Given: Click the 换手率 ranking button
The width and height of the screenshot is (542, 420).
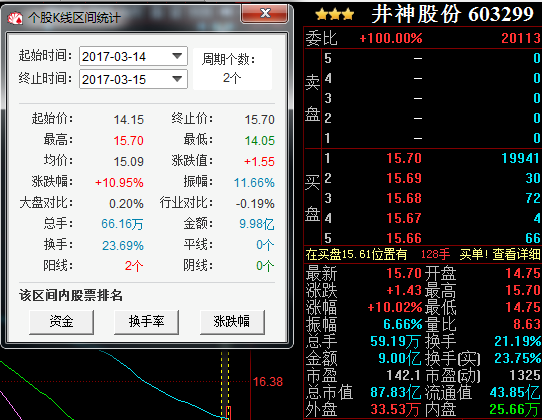Looking at the screenshot, I should point(147,322).
